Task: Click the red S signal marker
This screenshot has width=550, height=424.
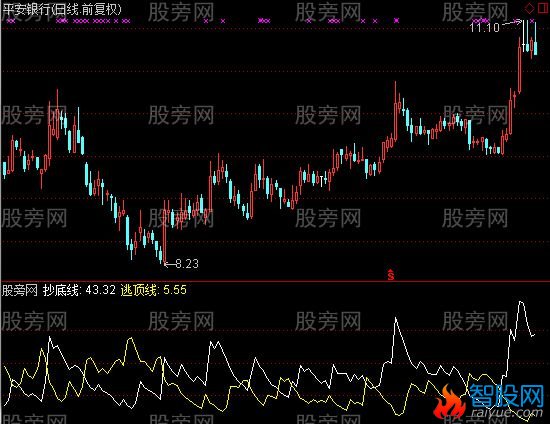Action: tap(391, 275)
